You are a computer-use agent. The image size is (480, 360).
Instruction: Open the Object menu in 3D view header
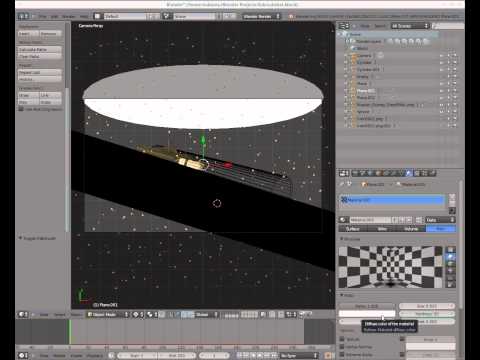76,314
